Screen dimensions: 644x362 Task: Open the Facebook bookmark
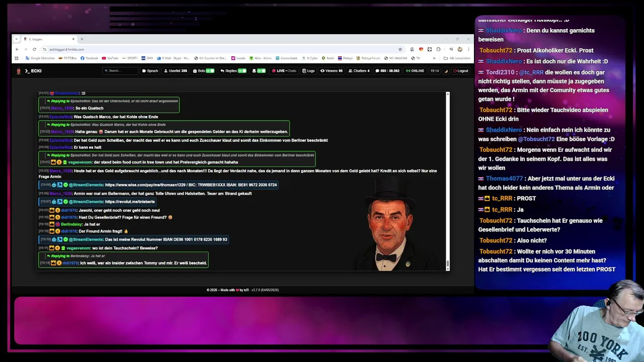[90, 58]
